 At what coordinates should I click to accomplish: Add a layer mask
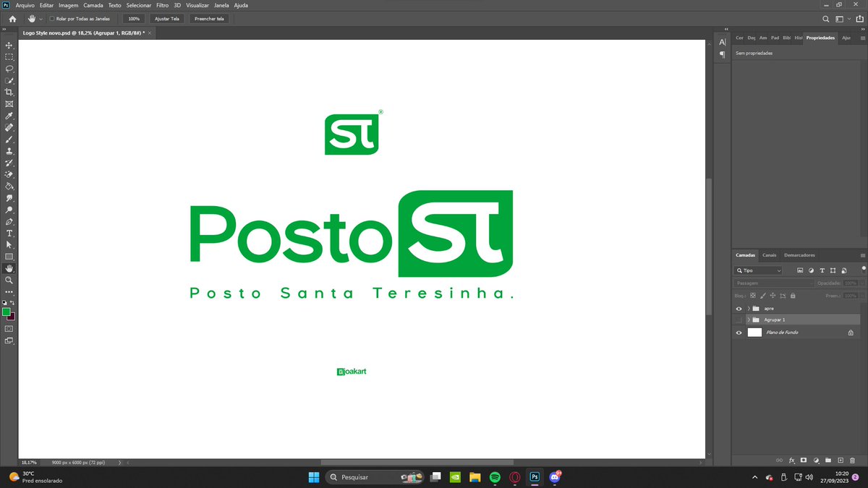(x=804, y=460)
